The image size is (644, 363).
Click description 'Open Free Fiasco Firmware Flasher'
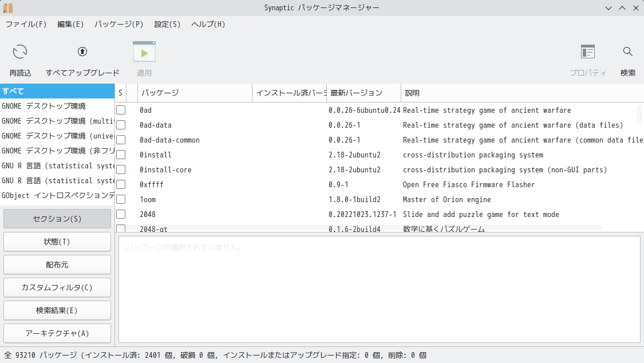tap(469, 184)
